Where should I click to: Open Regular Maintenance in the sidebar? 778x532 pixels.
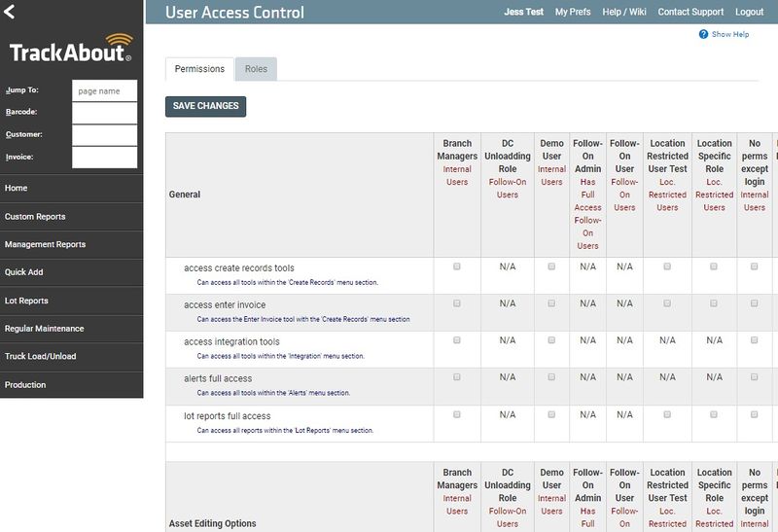click(x=71, y=328)
